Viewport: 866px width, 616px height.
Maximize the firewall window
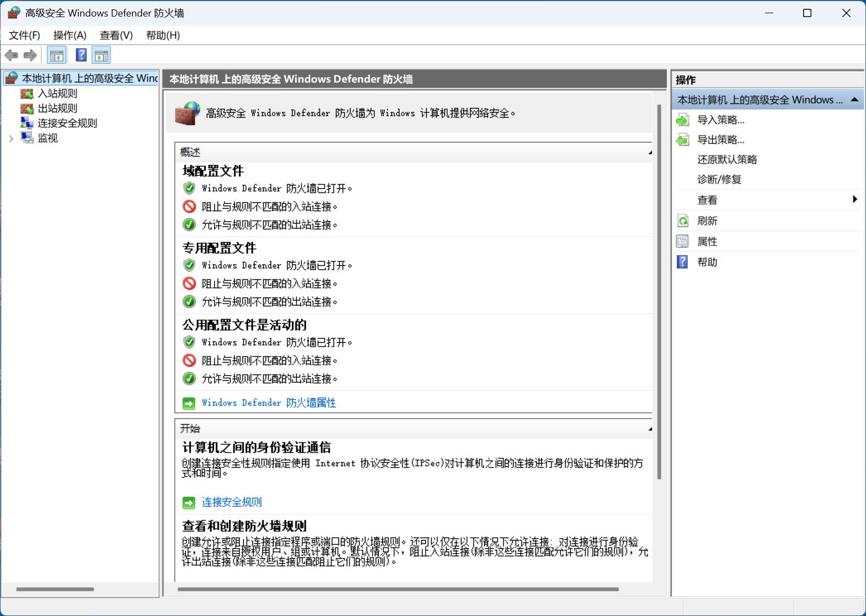click(807, 13)
